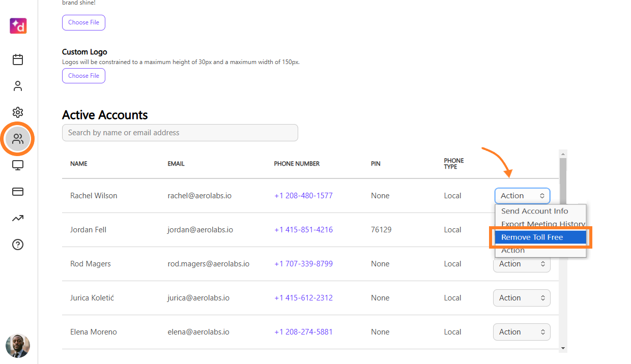Open the monitor screen icon in sidebar

pos(18,165)
